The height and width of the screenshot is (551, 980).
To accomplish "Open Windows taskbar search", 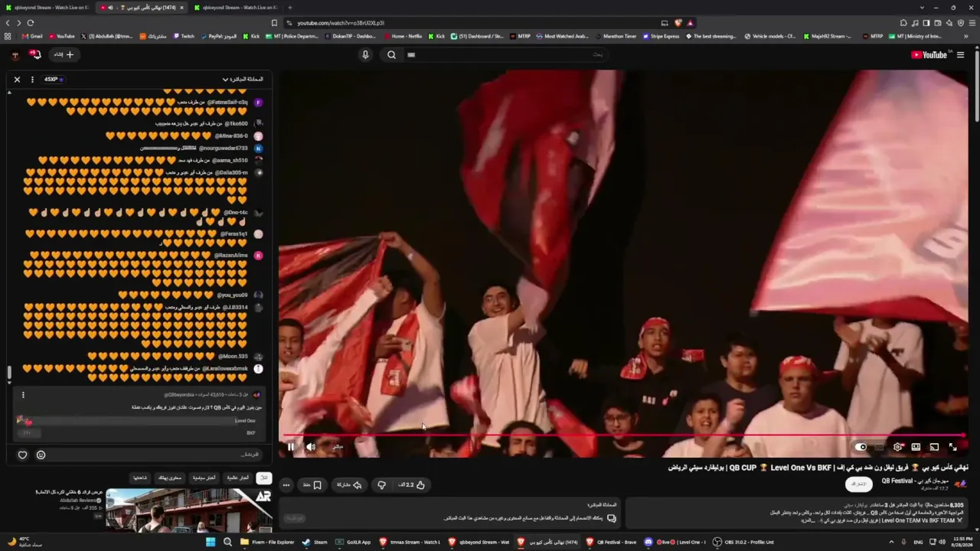I will (227, 542).
